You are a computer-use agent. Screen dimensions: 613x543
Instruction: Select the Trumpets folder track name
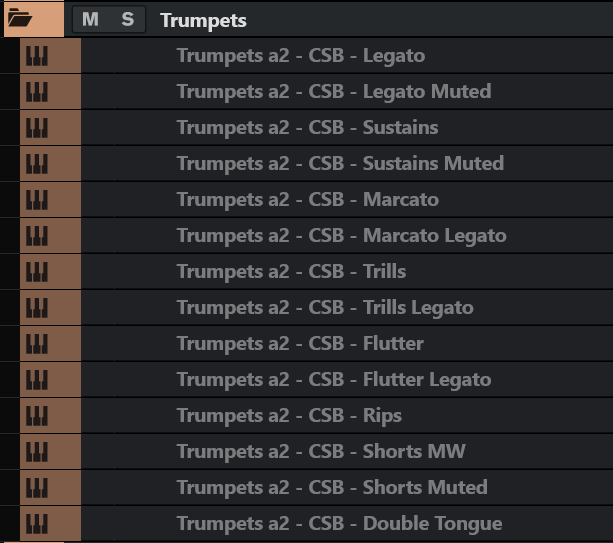click(203, 20)
